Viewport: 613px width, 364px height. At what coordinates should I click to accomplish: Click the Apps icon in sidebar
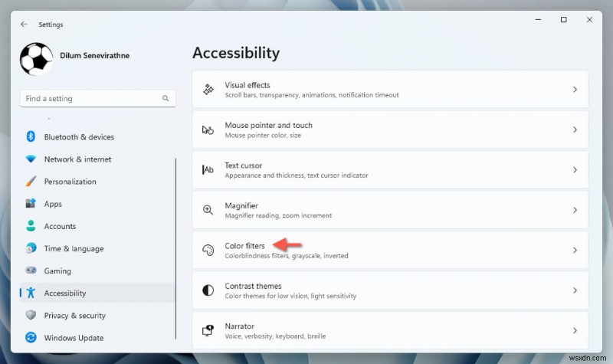tap(31, 203)
